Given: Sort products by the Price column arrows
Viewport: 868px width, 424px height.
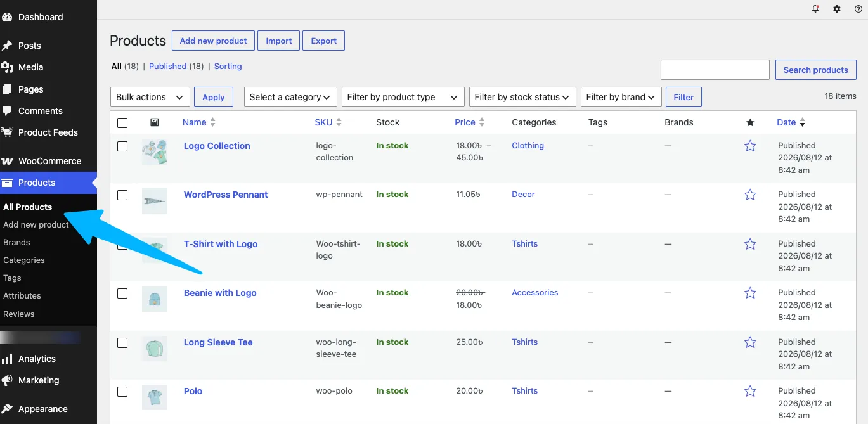Looking at the screenshot, I should tap(482, 122).
